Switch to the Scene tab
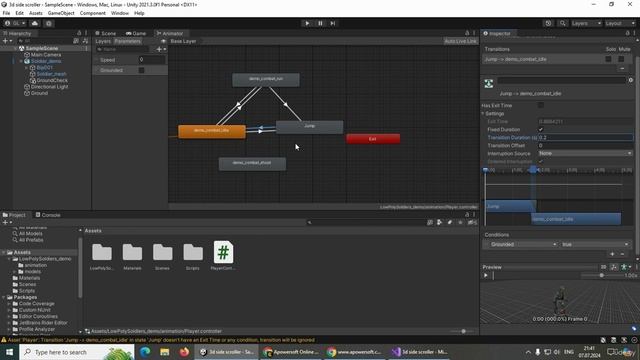Viewport: 640px width, 360px height. tap(106, 33)
